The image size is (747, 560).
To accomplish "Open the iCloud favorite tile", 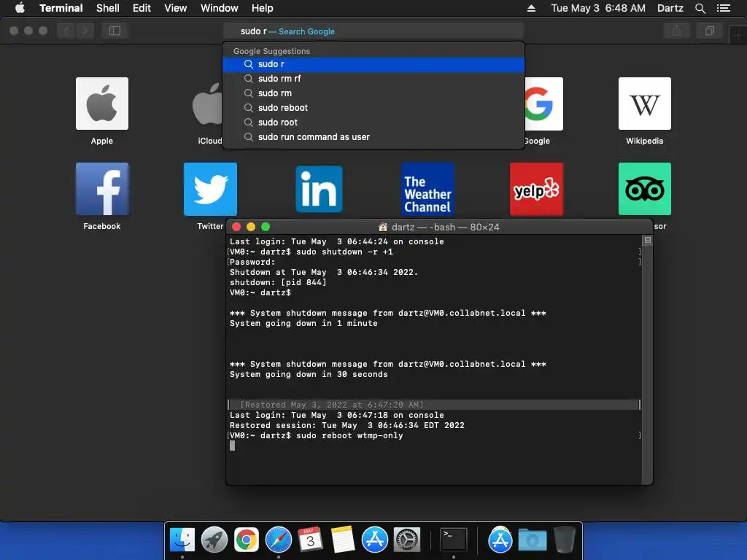I will (x=207, y=104).
